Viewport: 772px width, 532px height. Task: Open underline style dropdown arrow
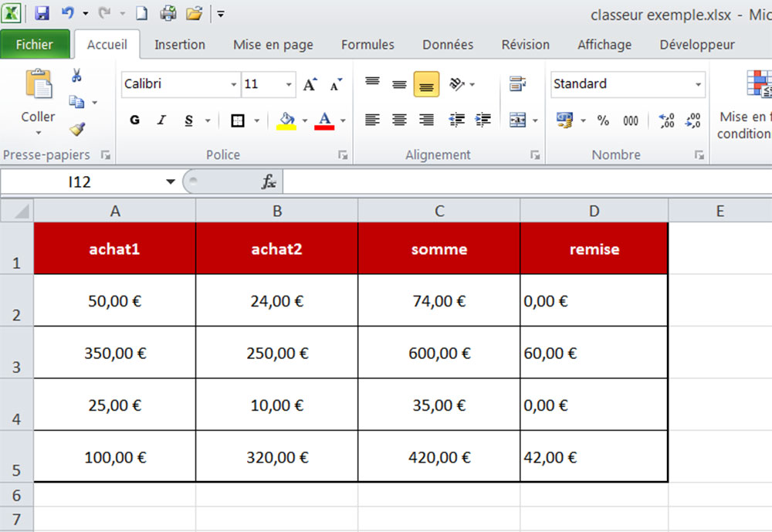(x=208, y=120)
